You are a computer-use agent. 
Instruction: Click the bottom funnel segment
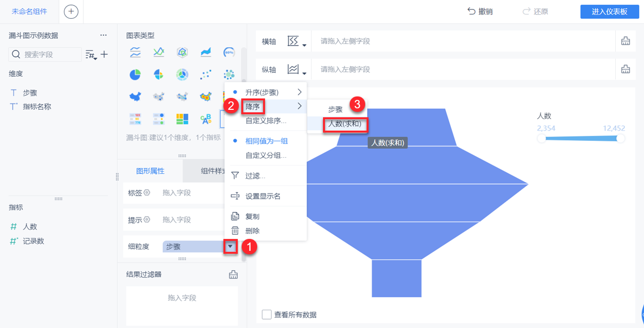click(396, 278)
